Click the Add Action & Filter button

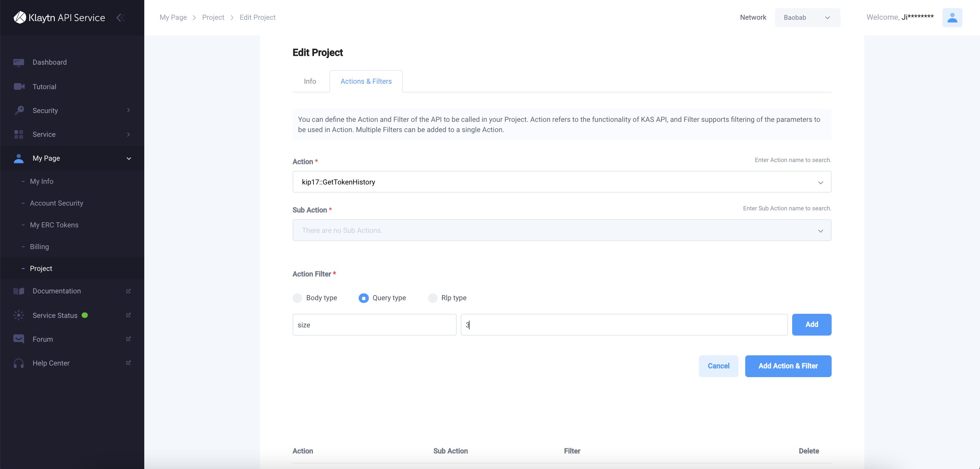[x=788, y=366]
